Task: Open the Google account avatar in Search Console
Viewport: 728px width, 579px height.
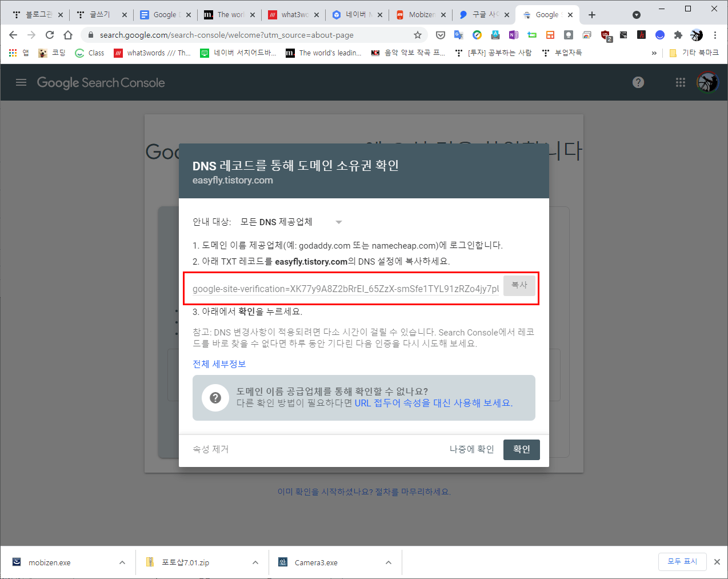Action: 707,82
